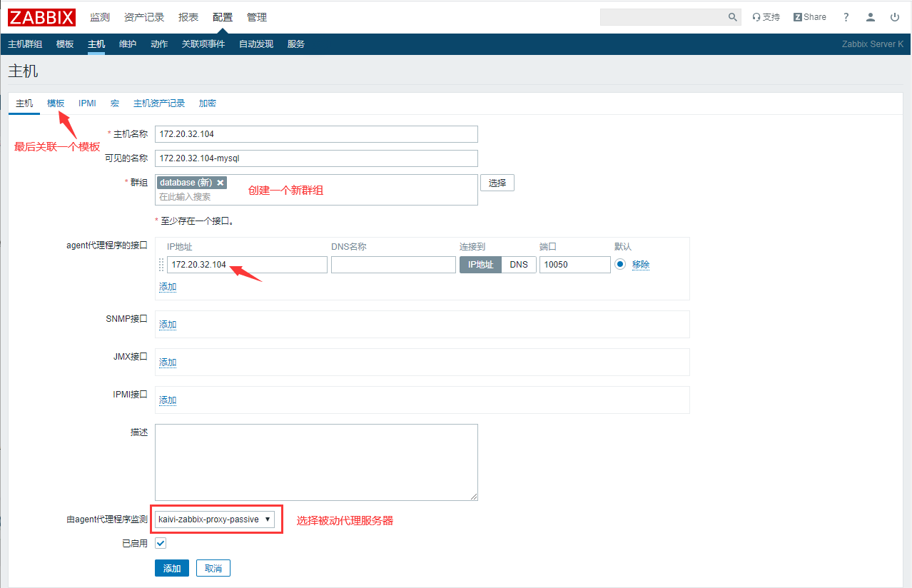Focus the DNS名称 input field
This screenshot has width=912, height=588.
pyautogui.click(x=393, y=265)
